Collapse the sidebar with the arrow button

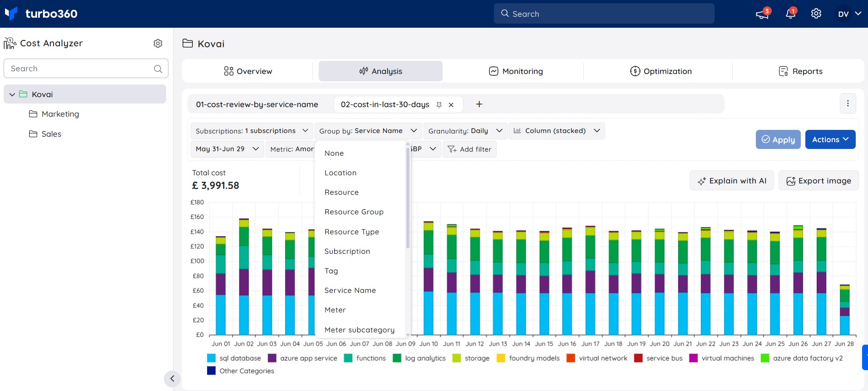(172, 379)
